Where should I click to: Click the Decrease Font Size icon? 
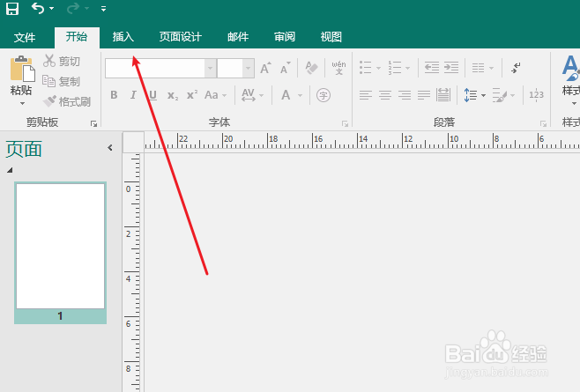[x=285, y=68]
